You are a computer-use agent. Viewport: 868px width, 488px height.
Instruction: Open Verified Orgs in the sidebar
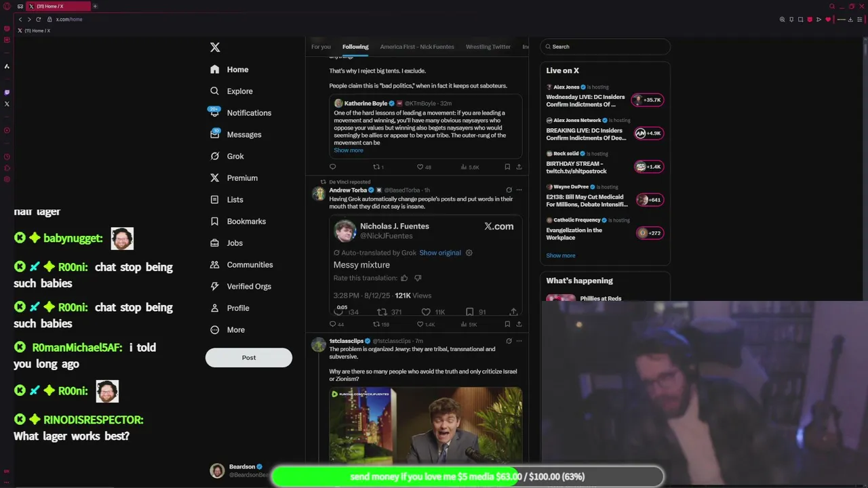(240, 286)
